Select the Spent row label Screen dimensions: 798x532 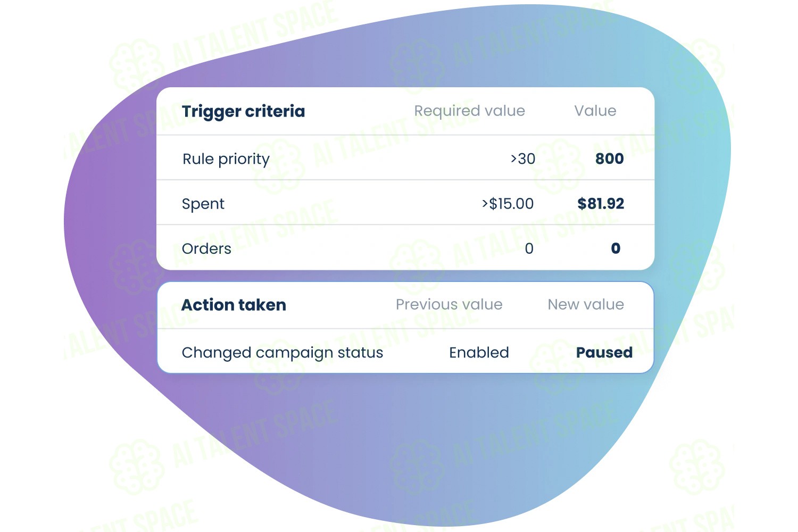pyautogui.click(x=203, y=204)
